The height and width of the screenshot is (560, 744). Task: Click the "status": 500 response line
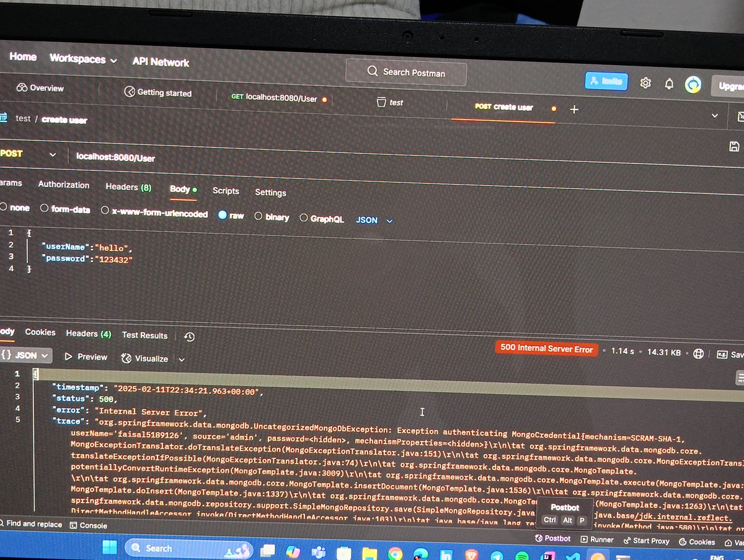pyautogui.click(x=86, y=399)
